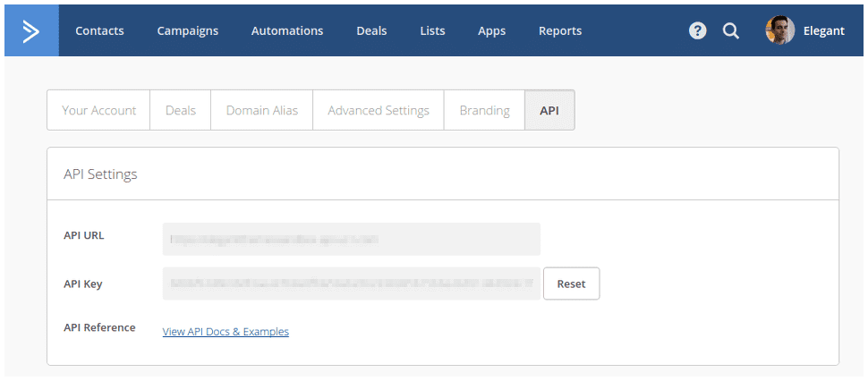Navigate to Apps
The image size is (868, 381).
(491, 30)
